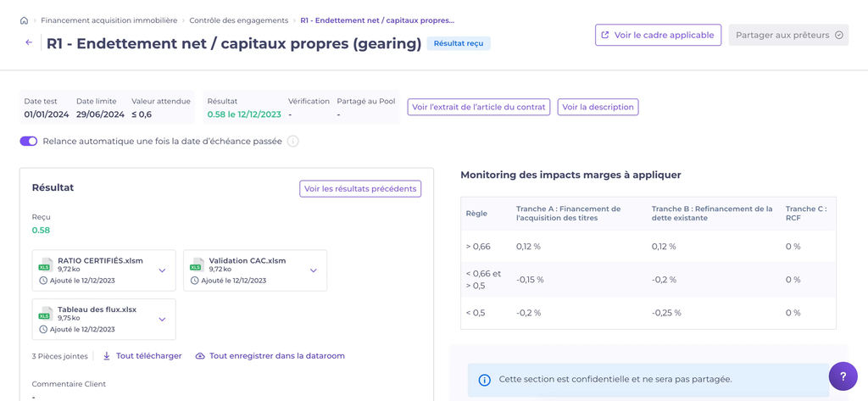Click the RATIO CERTIFIÉS.xlsm file icon
Viewport: 868px width, 401px height.
click(x=45, y=265)
